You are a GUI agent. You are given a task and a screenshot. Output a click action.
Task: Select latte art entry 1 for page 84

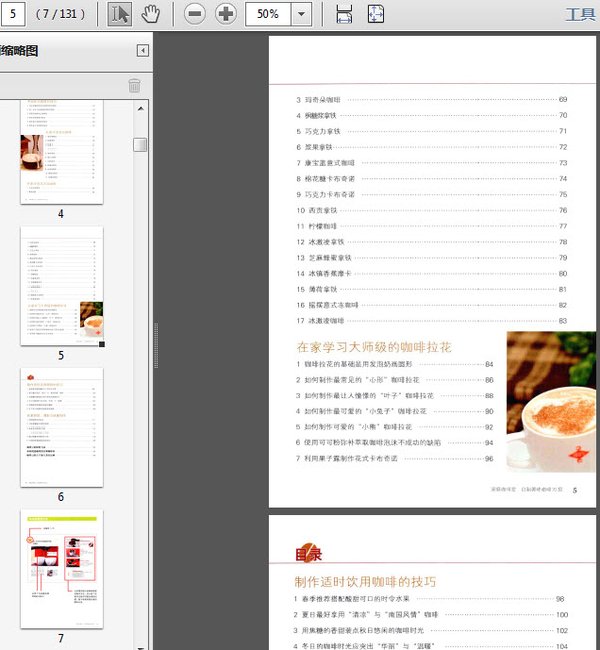[394, 364]
